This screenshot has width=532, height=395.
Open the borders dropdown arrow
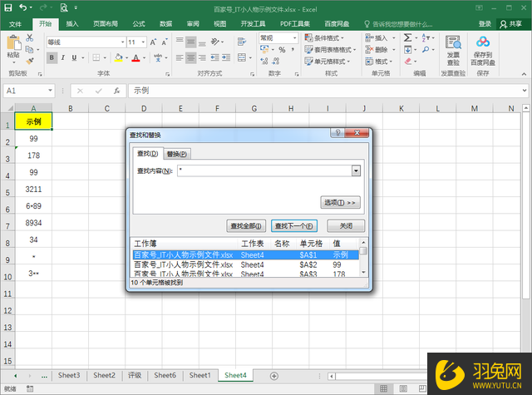point(105,58)
